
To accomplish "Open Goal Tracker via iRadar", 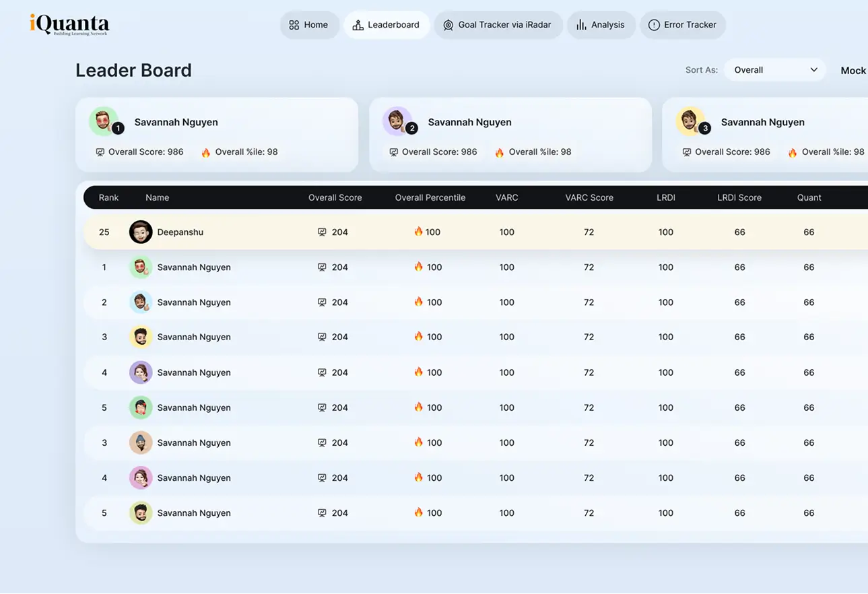I will (x=498, y=25).
